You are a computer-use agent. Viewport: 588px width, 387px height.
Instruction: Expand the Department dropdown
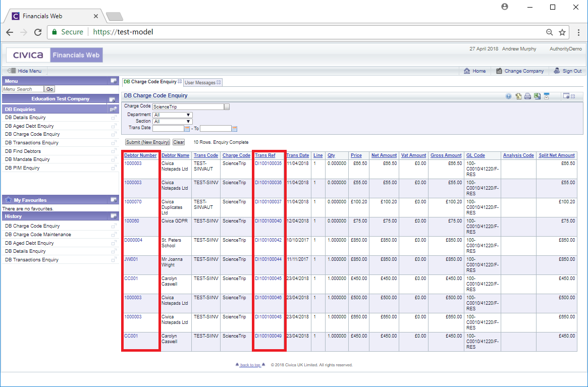[x=173, y=115]
